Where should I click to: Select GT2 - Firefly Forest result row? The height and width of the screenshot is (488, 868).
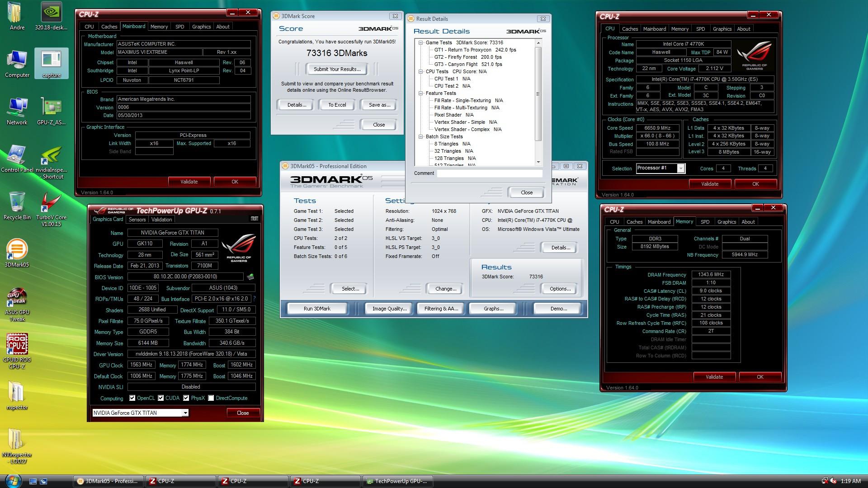468,57
